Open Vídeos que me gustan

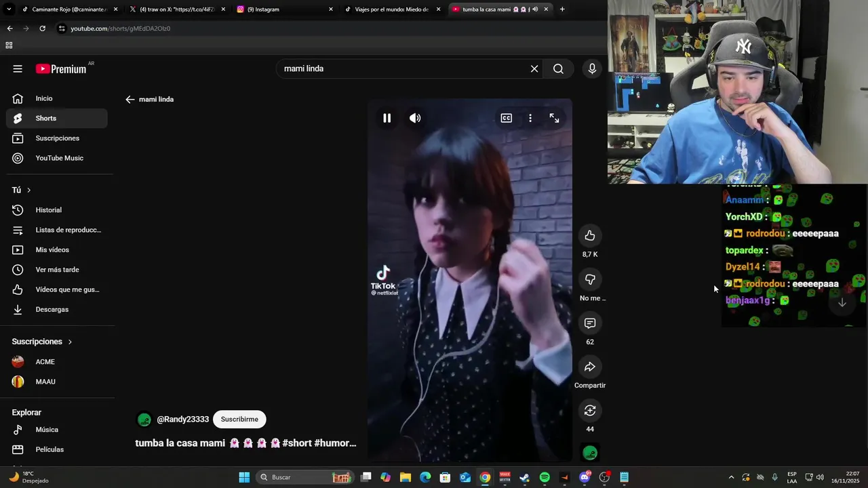(x=57, y=289)
